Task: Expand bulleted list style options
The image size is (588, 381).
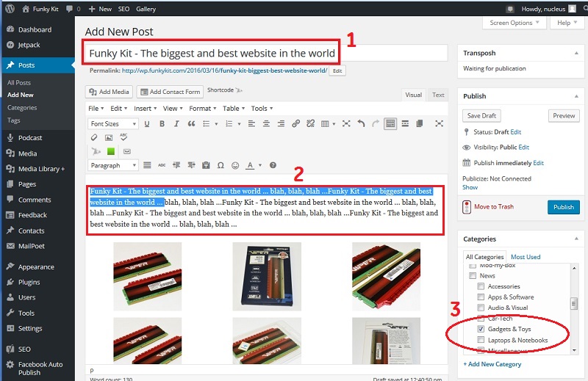Action: click(216, 123)
